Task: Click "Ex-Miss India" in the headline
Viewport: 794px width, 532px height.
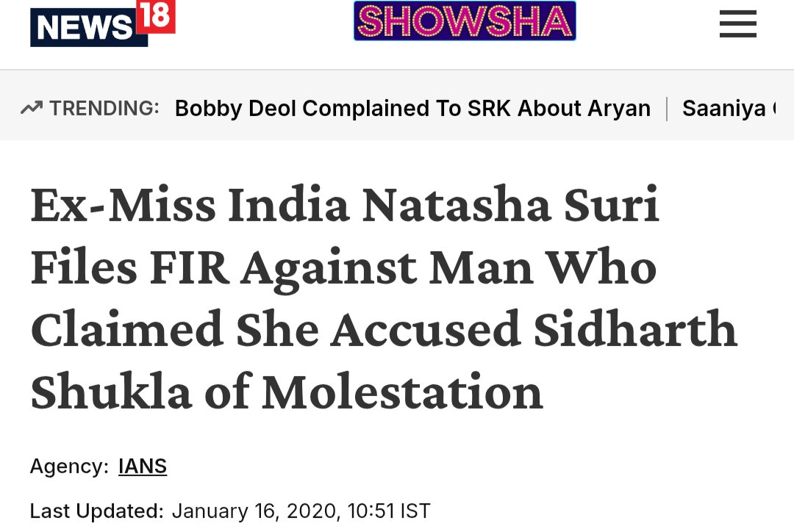Action: (x=190, y=205)
